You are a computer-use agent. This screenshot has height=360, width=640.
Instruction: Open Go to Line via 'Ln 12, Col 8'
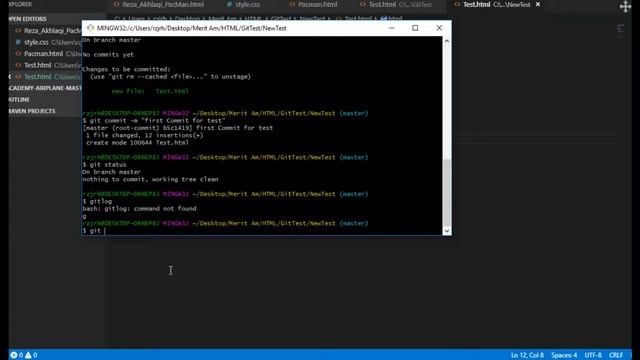coord(527,355)
